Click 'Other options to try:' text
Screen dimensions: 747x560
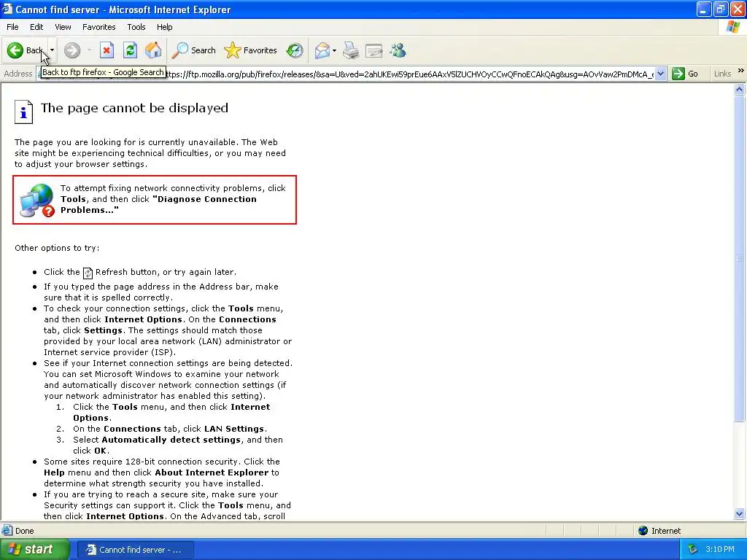57,248
